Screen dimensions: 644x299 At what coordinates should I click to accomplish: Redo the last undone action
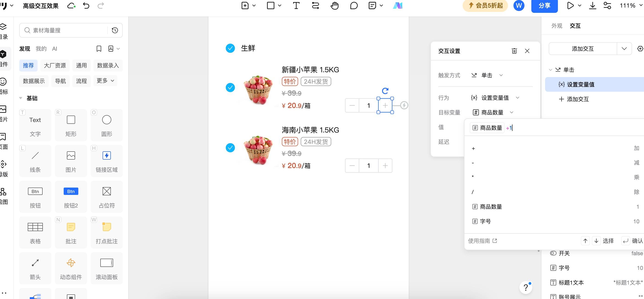[101, 6]
